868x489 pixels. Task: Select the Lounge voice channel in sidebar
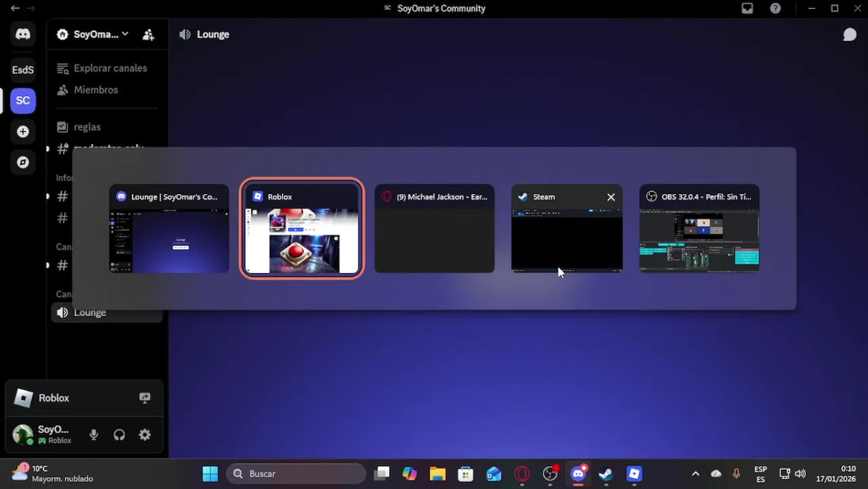[107, 312]
